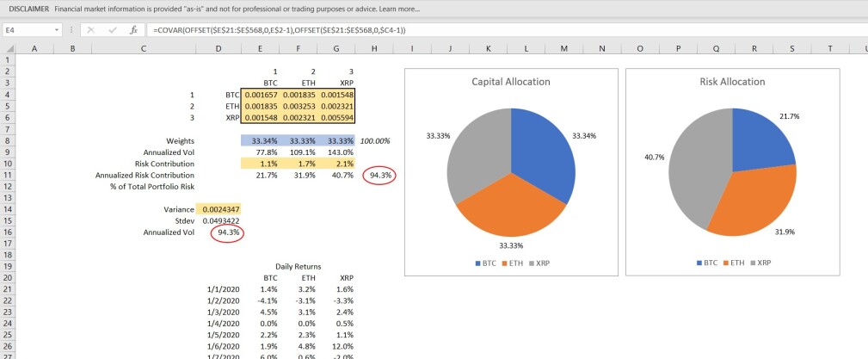Select ETH-ETH covariance cell 0.003253
Screen dimensions: 868x359
click(298, 107)
